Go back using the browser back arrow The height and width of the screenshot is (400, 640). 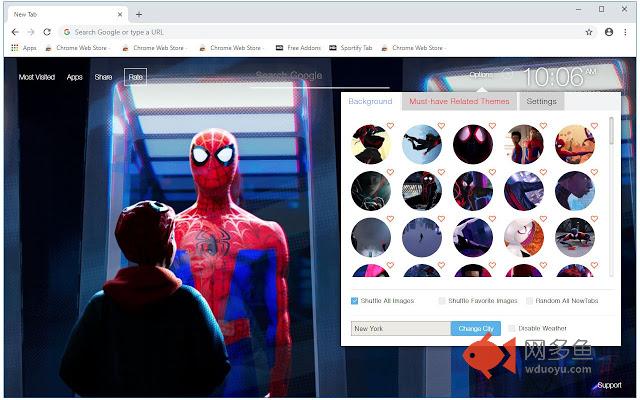[15, 32]
